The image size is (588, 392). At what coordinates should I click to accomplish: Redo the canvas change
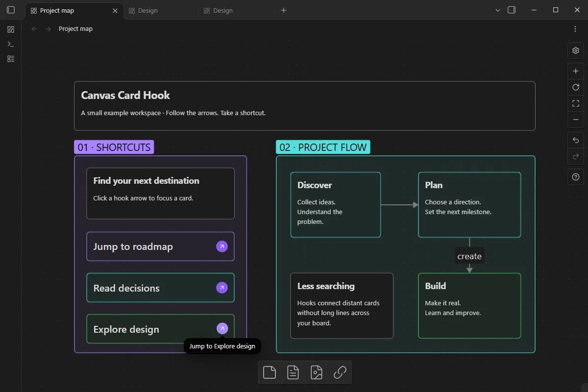(576, 157)
